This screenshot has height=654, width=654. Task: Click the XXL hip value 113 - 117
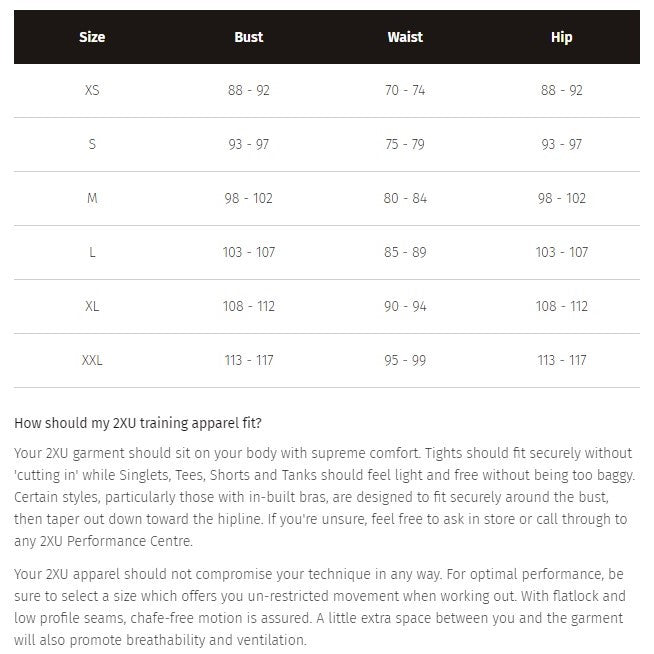tap(562, 360)
